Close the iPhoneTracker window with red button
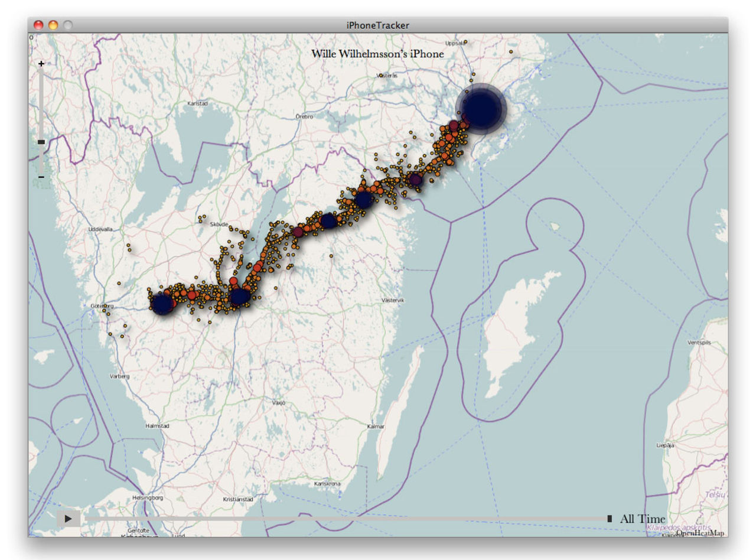Screen dimensions: 756x560 38,25
